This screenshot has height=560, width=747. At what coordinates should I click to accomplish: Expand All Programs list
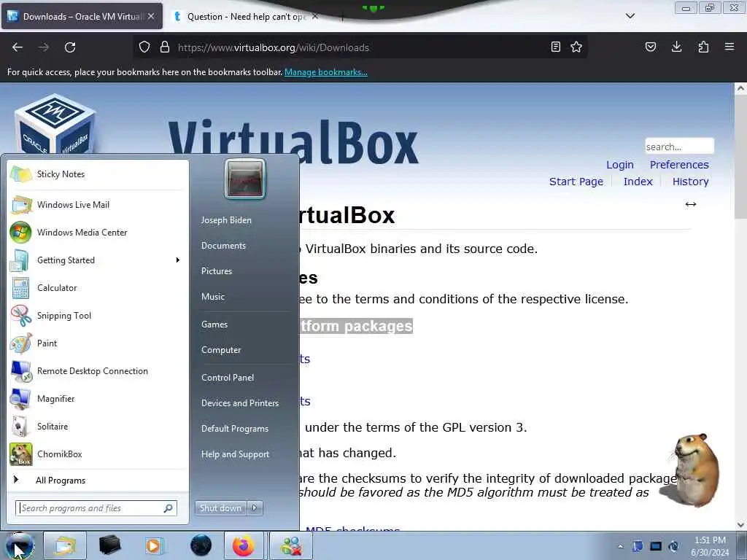(98, 481)
